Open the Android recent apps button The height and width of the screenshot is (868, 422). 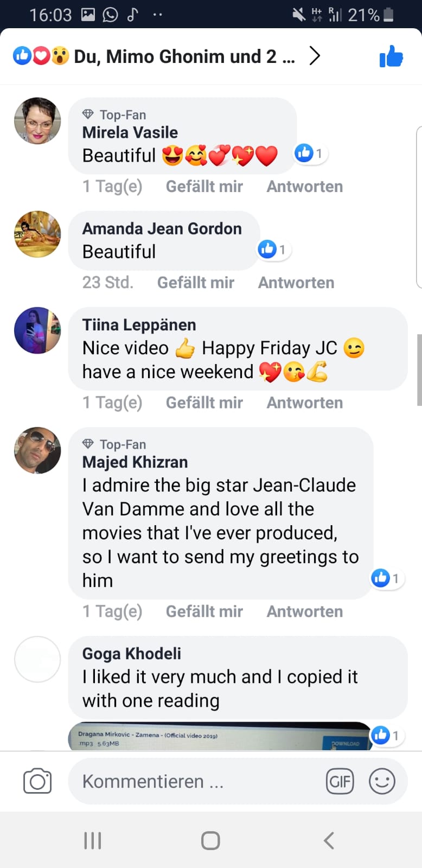point(93,840)
